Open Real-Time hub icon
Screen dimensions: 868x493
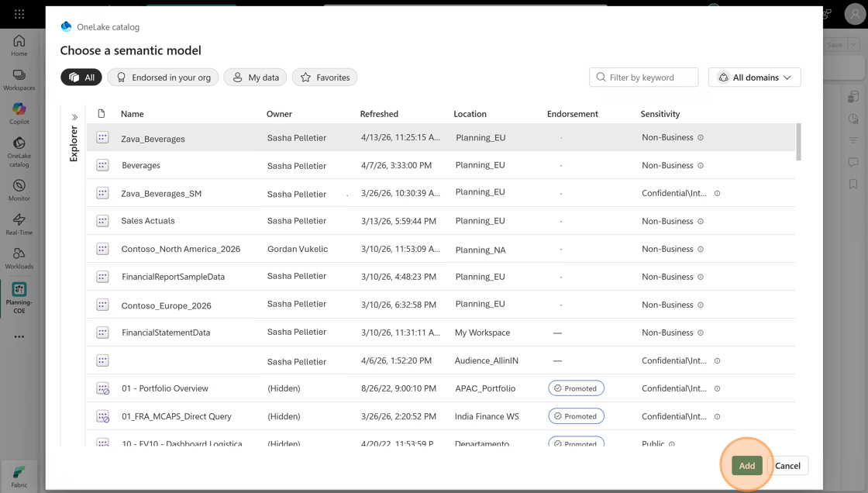[19, 224]
